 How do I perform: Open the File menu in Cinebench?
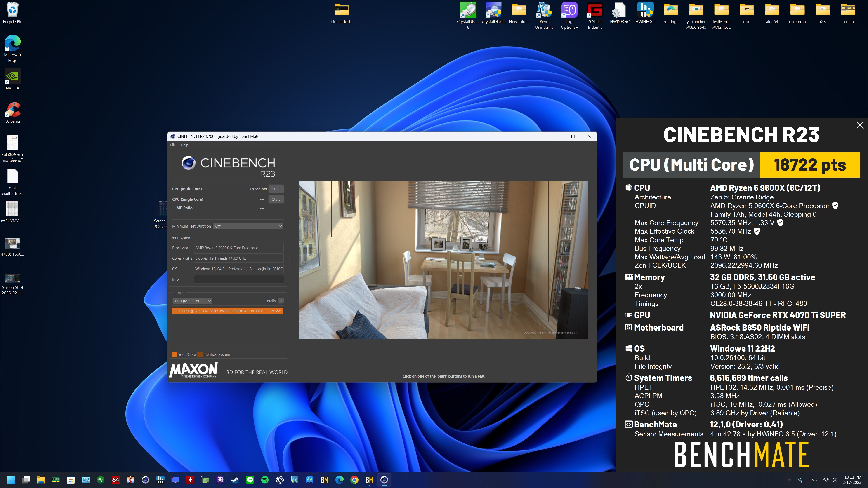click(x=173, y=145)
